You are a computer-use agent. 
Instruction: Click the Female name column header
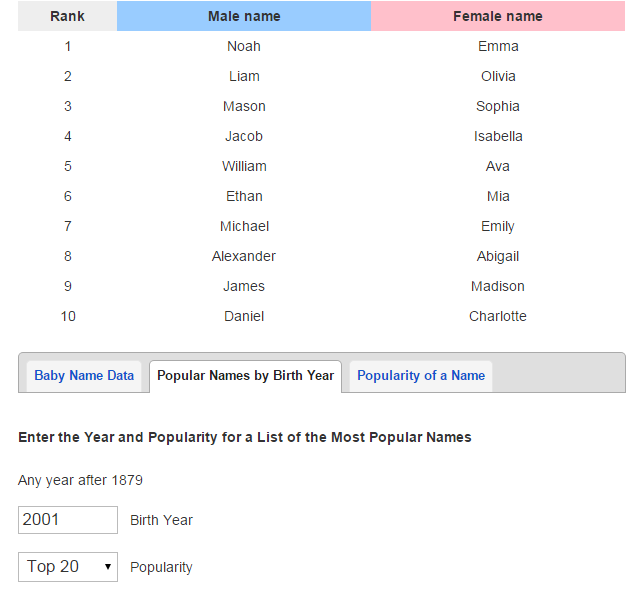click(x=498, y=16)
